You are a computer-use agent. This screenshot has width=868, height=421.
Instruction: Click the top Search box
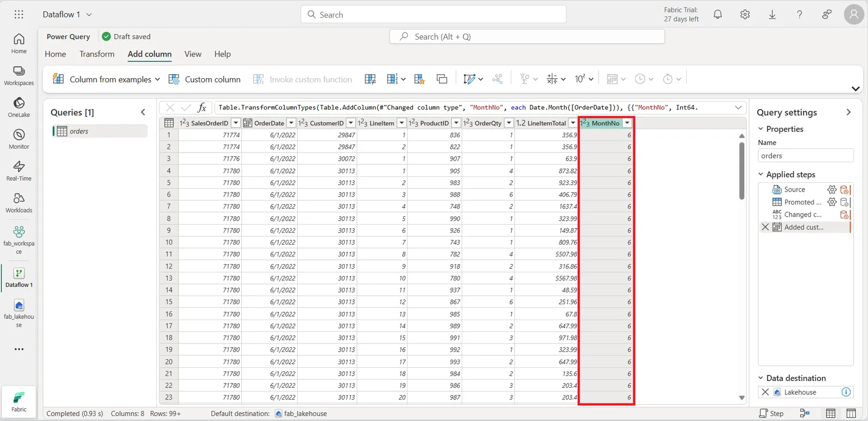coord(433,15)
